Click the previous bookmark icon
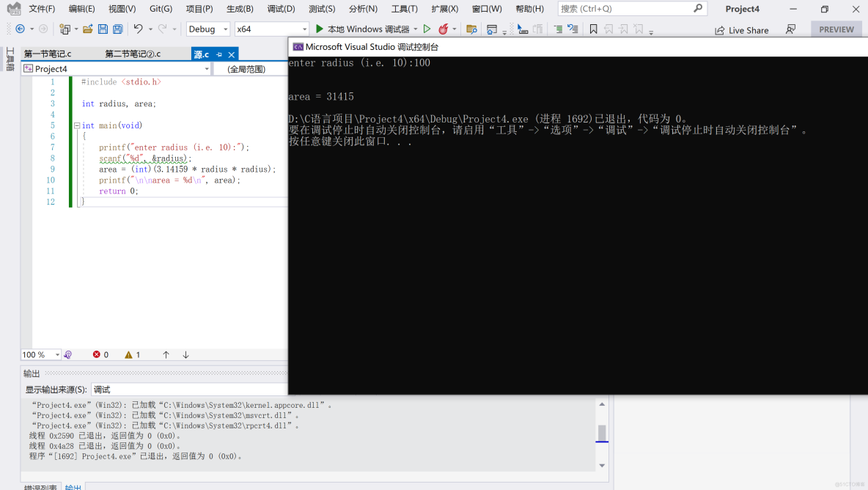 click(x=608, y=29)
